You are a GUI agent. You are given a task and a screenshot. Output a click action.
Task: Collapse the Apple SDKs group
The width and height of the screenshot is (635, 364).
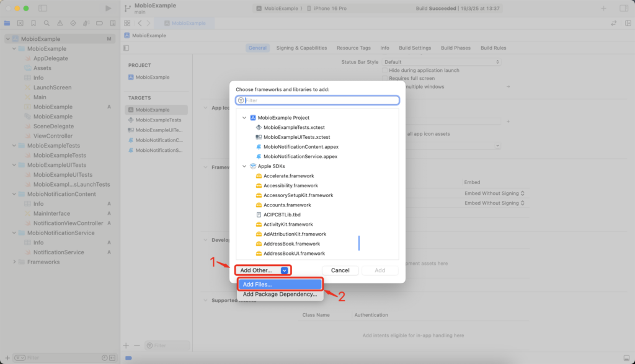244,166
